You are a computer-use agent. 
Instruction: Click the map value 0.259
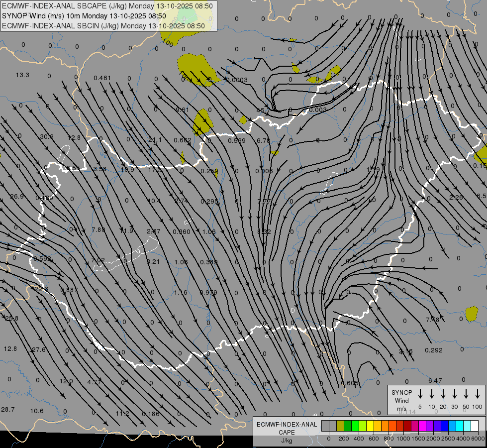(209, 171)
